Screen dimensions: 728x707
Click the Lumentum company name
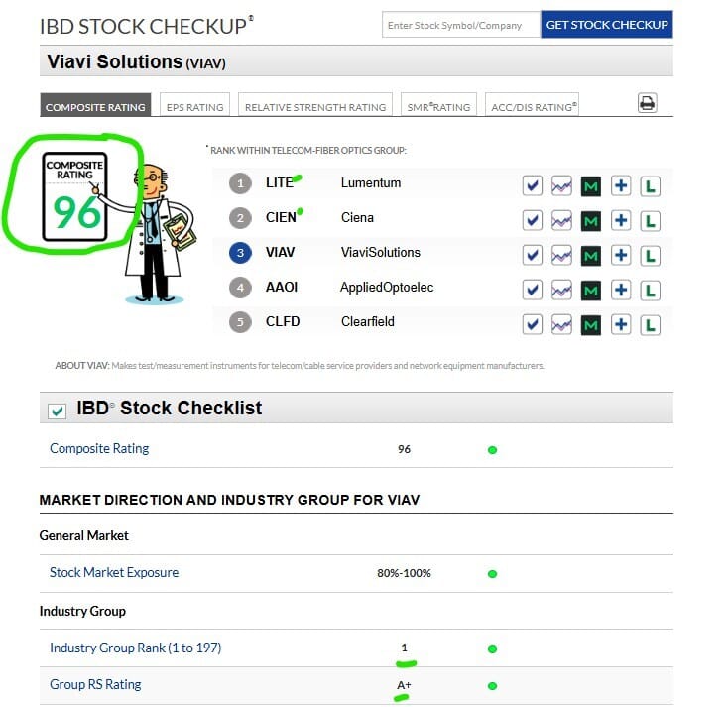pyautogui.click(x=371, y=182)
